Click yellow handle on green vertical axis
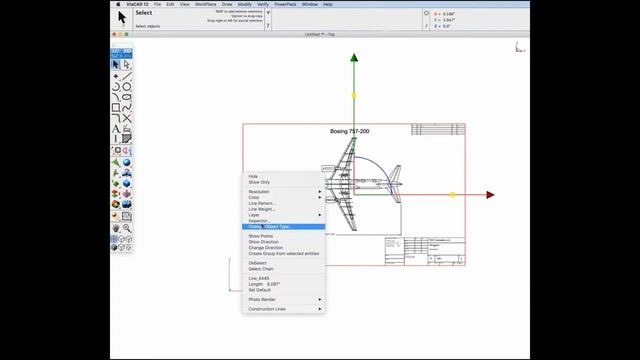This screenshot has width=640, height=360. pyautogui.click(x=354, y=95)
